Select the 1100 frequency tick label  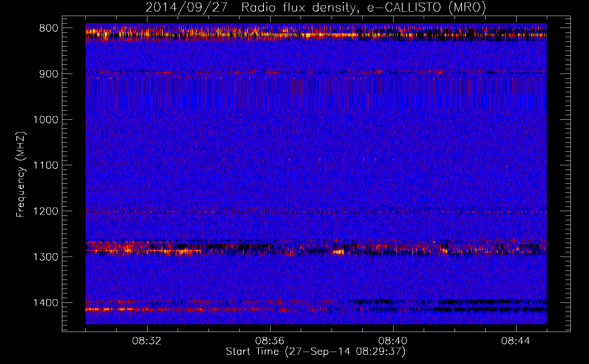(46, 166)
